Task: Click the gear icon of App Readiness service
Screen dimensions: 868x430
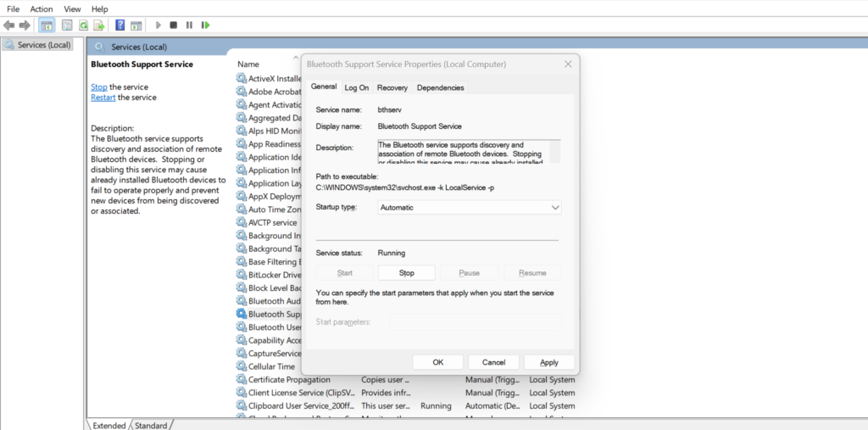Action: point(242,143)
